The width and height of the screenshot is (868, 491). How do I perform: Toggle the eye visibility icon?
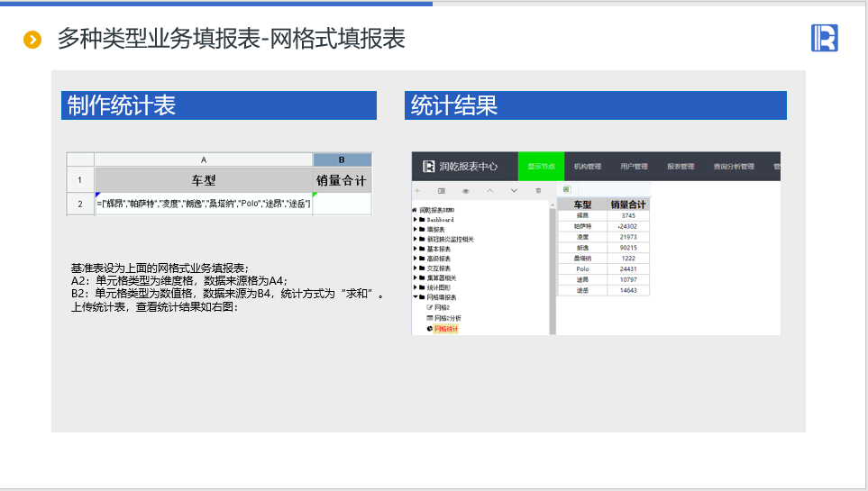pyautogui.click(x=466, y=191)
